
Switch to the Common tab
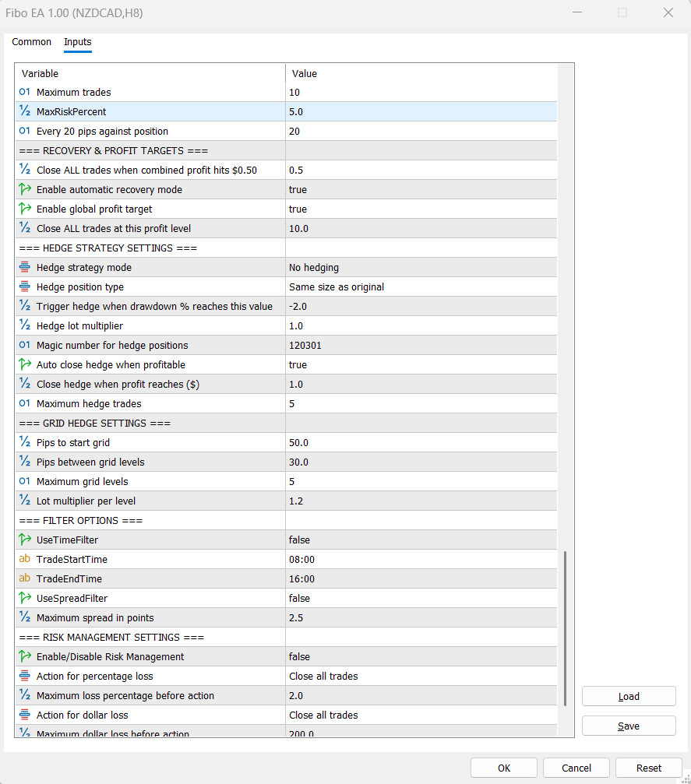31,42
